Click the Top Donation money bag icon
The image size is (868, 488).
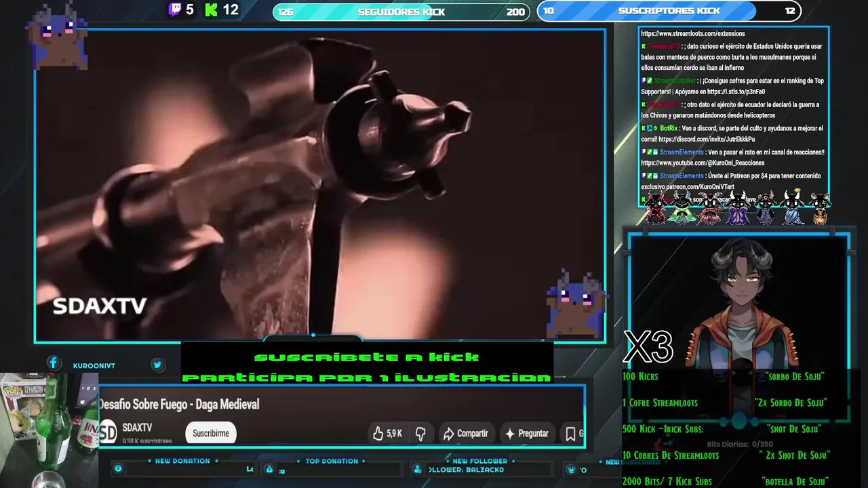click(x=269, y=469)
